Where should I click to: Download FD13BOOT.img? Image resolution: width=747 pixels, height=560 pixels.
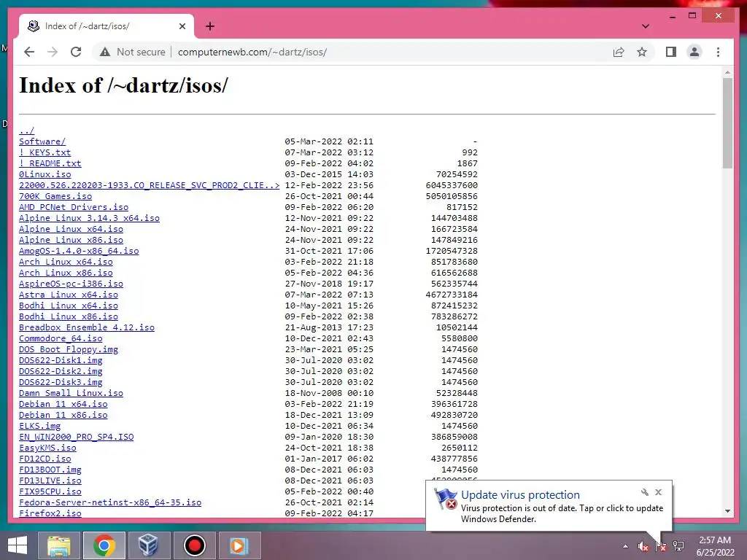coord(50,470)
